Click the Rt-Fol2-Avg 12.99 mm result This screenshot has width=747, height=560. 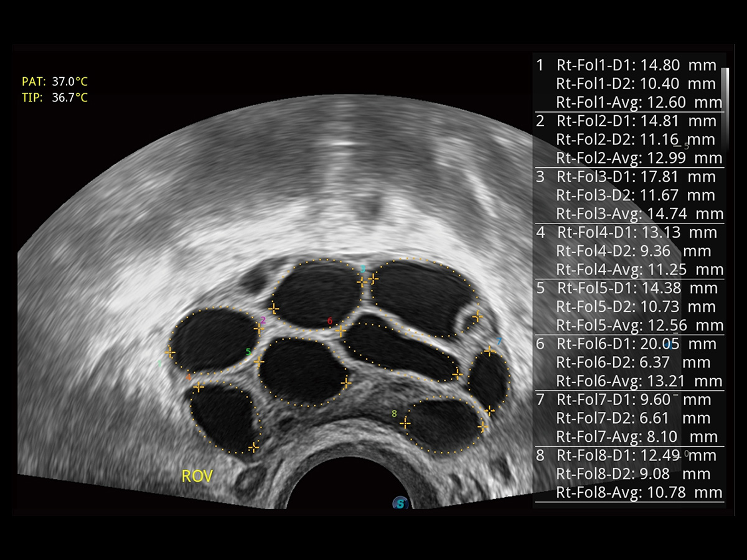tap(639, 158)
